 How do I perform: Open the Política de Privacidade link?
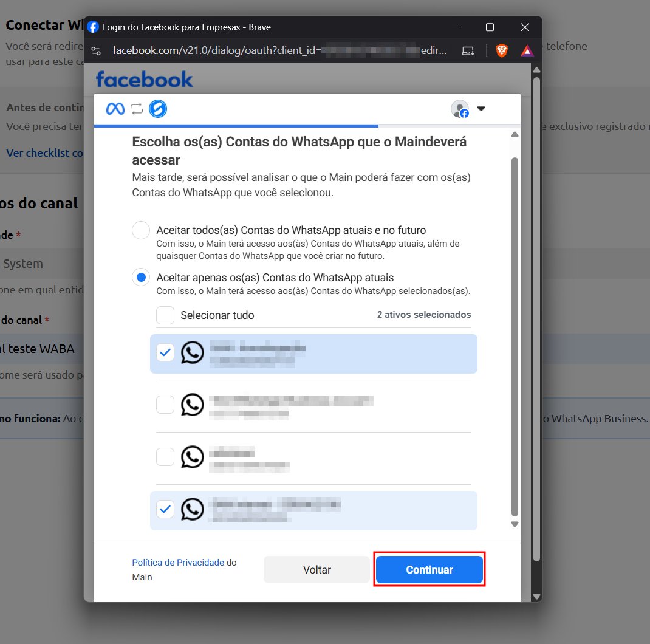pos(178,563)
